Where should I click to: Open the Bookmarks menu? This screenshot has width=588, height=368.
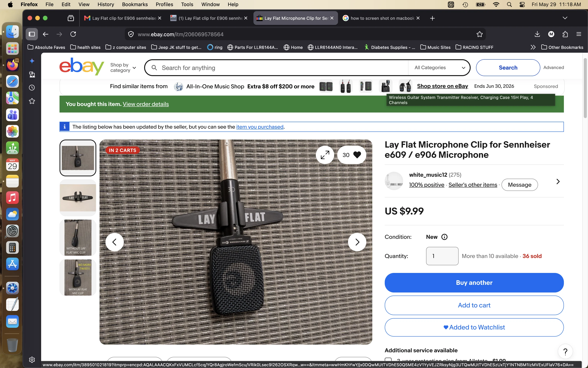135,4
